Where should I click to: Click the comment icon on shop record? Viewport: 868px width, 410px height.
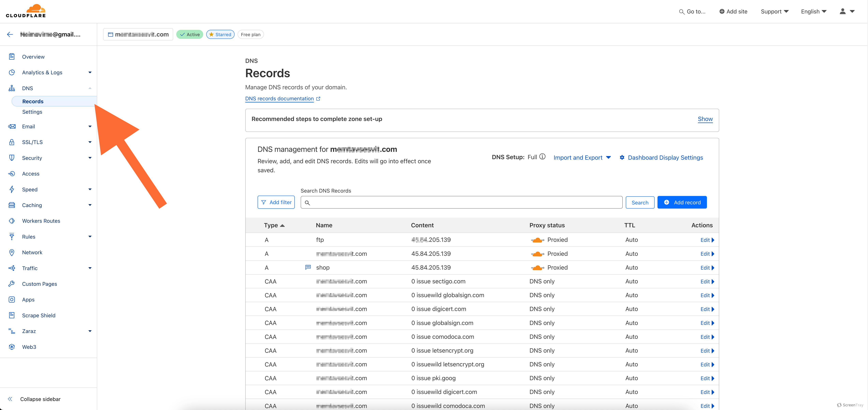308,267
